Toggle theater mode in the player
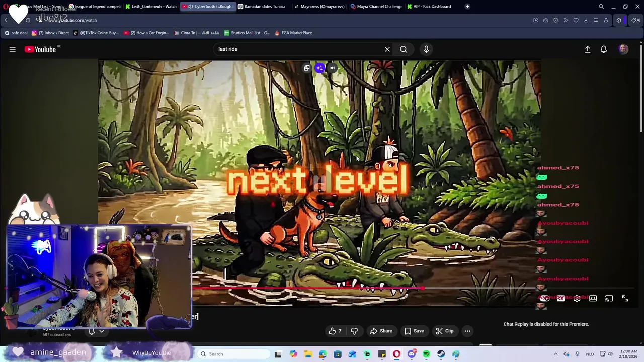Image resolution: width=644 pixels, height=362 pixels. pyautogui.click(x=593, y=298)
